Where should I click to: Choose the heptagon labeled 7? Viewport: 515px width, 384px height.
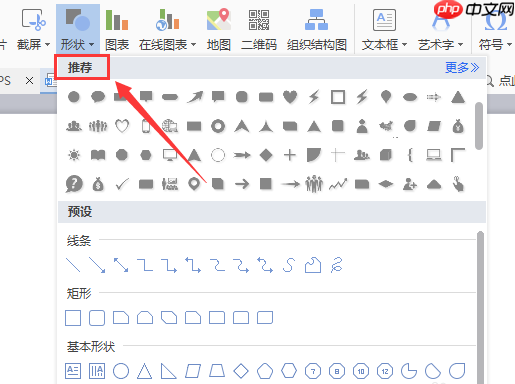pos(313,371)
